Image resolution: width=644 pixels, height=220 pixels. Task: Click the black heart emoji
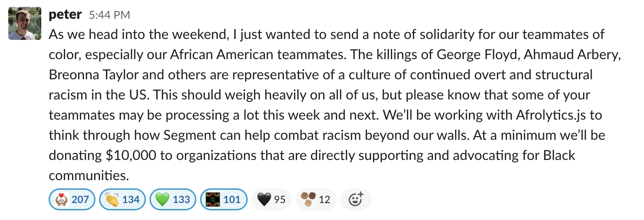click(x=264, y=199)
